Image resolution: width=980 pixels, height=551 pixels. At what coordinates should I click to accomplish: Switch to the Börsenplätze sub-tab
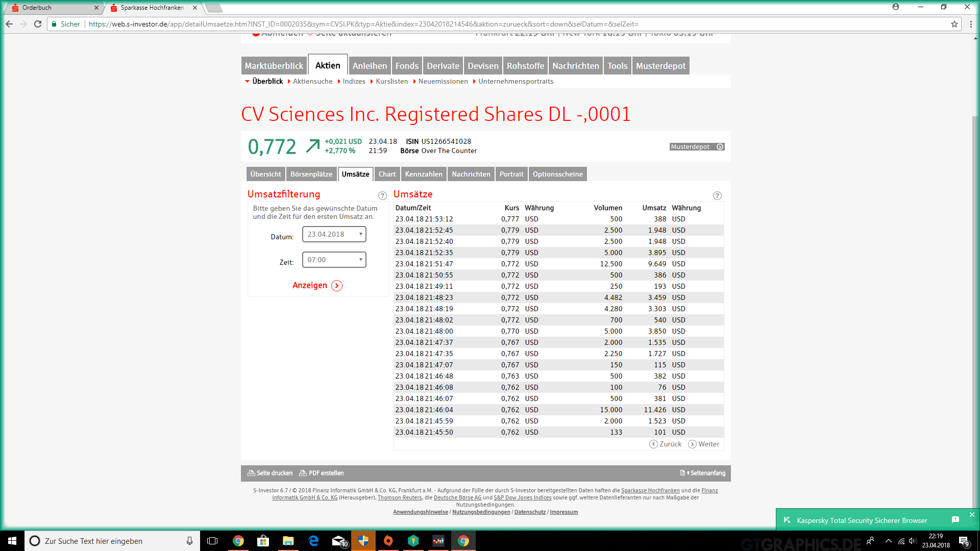coord(311,174)
